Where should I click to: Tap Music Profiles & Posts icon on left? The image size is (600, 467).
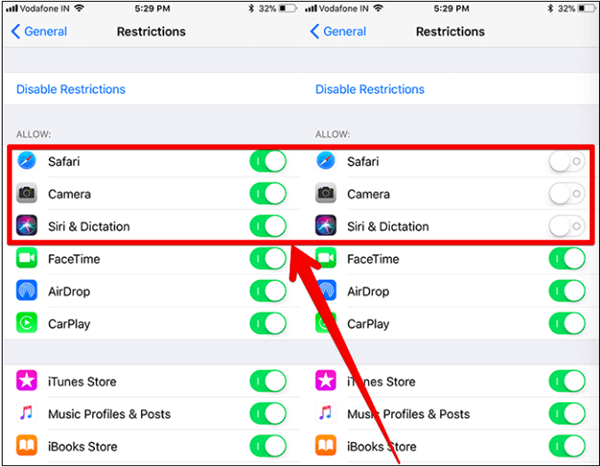(27, 413)
